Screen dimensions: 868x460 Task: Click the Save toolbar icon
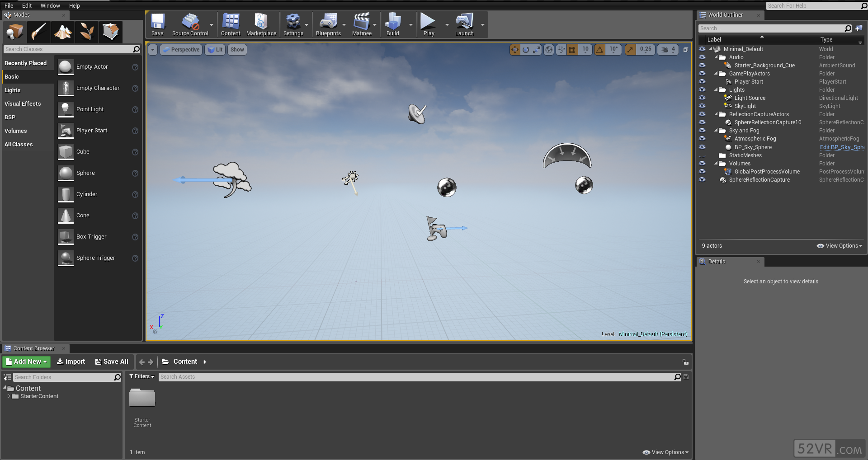tap(157, 25)
